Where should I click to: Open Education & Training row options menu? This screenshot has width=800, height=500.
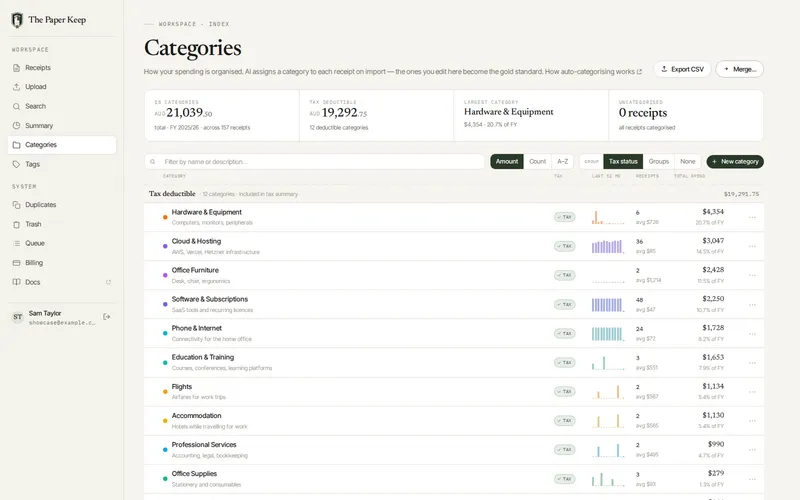[752, 363]
